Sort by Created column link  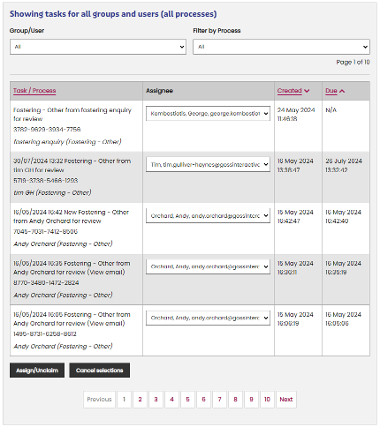[289, 91]
